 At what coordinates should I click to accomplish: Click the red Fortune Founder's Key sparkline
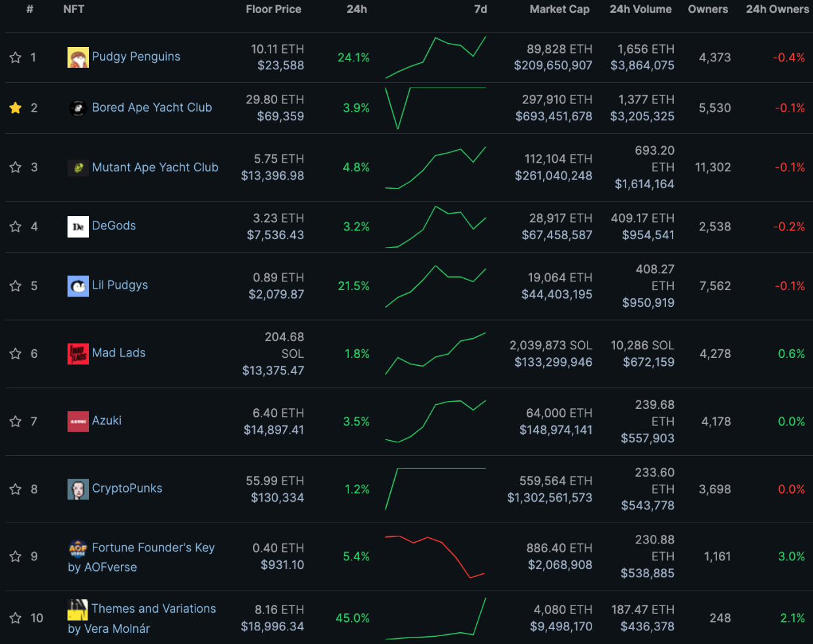[x=435, y=557]
